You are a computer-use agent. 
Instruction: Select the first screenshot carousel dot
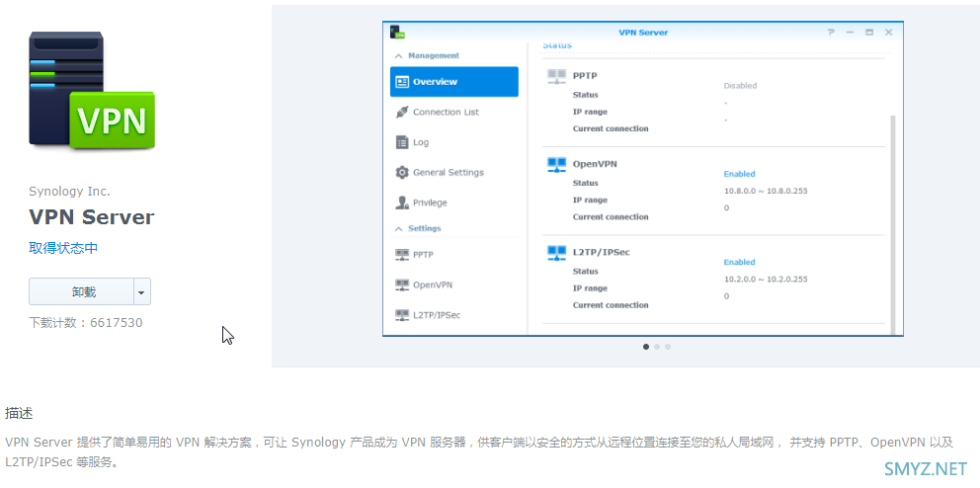coord(646,347)
